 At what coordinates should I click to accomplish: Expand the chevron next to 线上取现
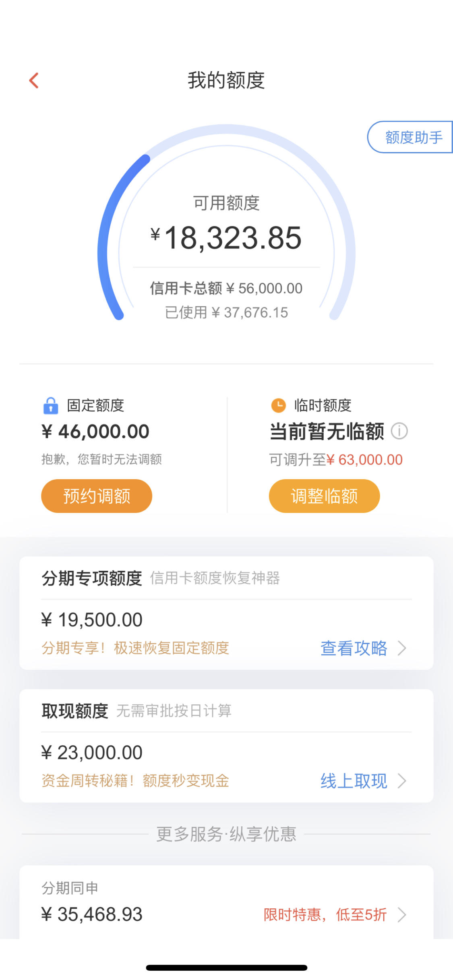402,781
